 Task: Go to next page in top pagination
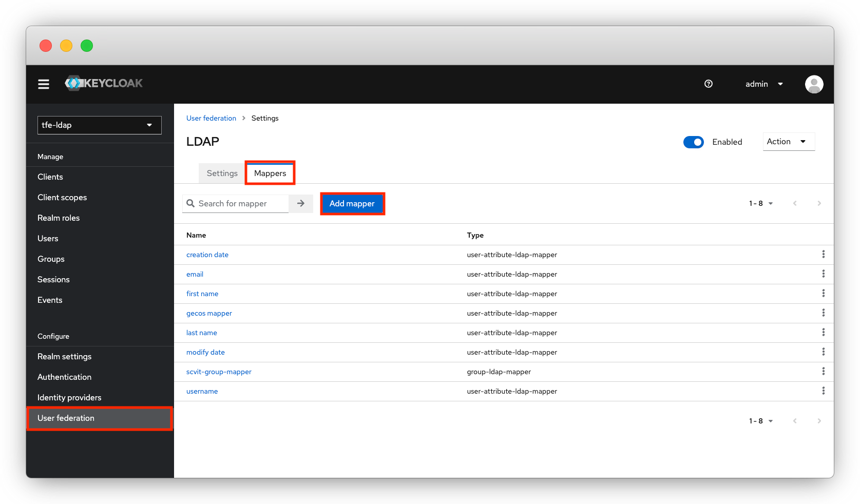click(819, 203)
